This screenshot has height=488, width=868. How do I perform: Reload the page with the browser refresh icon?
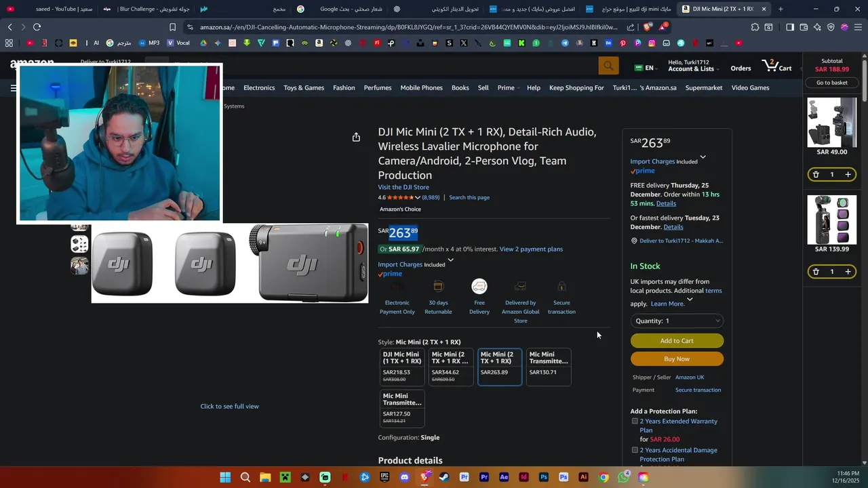(x=37, y=27)
